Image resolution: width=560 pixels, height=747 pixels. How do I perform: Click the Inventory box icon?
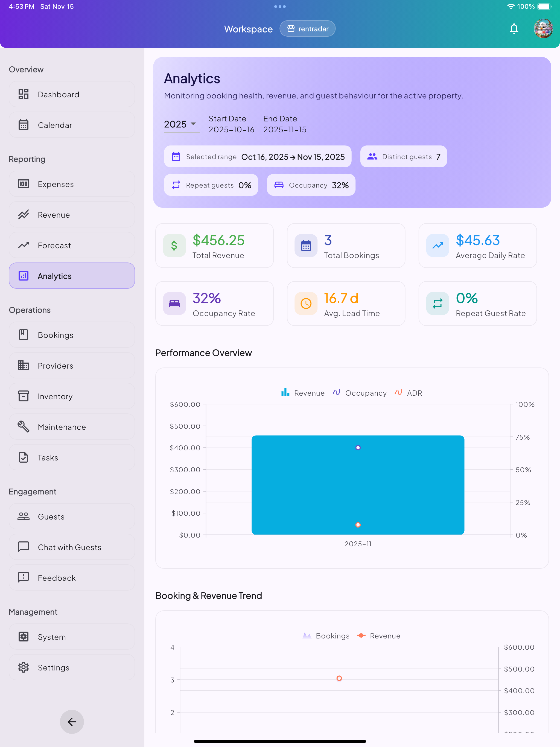[x=23, y=396]
